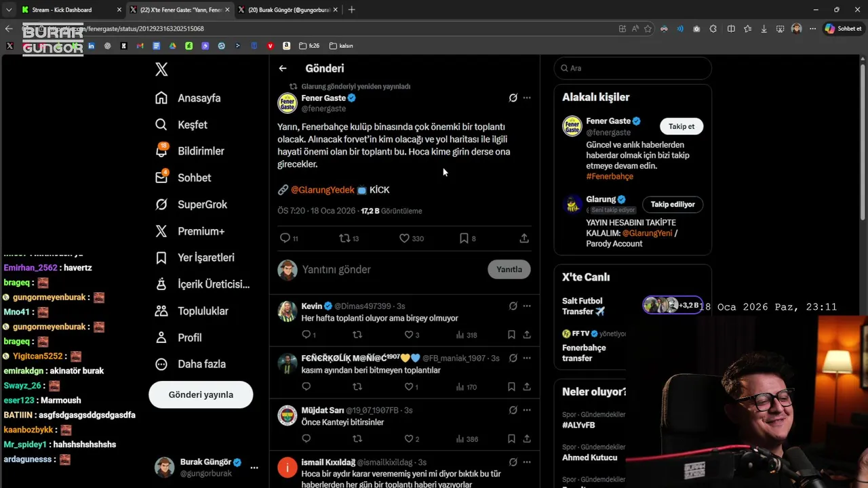The height and width of the screenshot is (488, 868).
Task: Open Grok actions on the Fener Gaste post
Action: coord(513,98)
